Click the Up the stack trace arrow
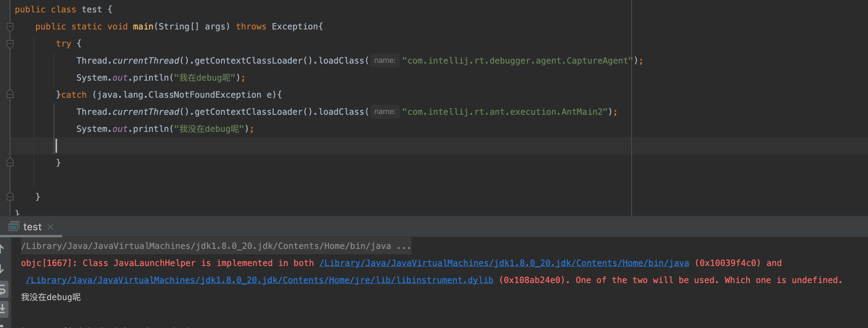Screen dimensions: 868x328 pos(2,249)
